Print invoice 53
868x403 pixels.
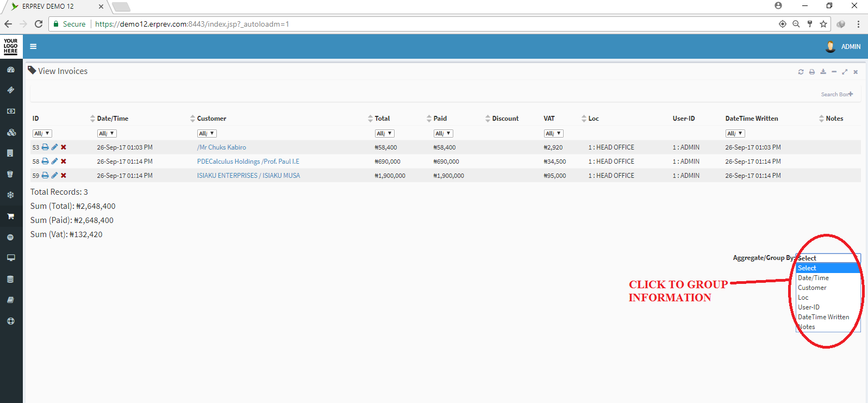tap(45, 147)
